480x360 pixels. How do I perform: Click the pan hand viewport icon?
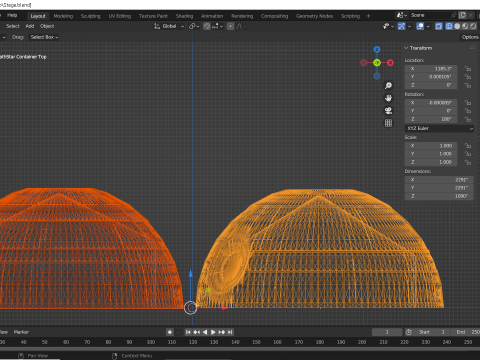pyautogui.click(x=388, y=98)
